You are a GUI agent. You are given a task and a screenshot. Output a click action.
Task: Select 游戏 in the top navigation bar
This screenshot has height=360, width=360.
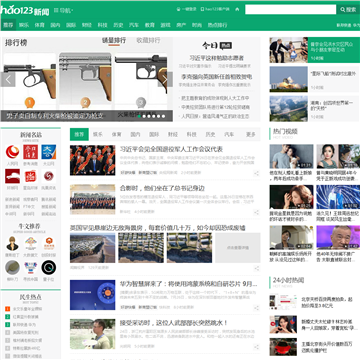(x=165, y=25)
